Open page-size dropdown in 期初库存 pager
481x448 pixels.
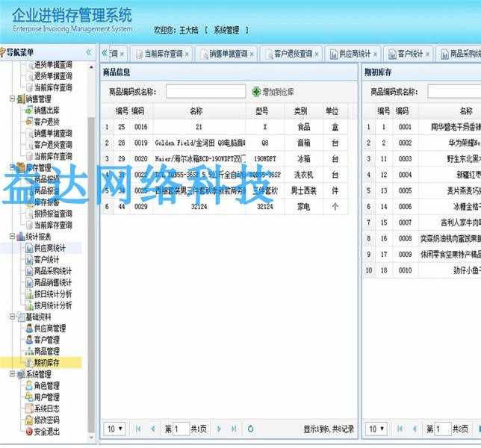[x=376, y=429]
